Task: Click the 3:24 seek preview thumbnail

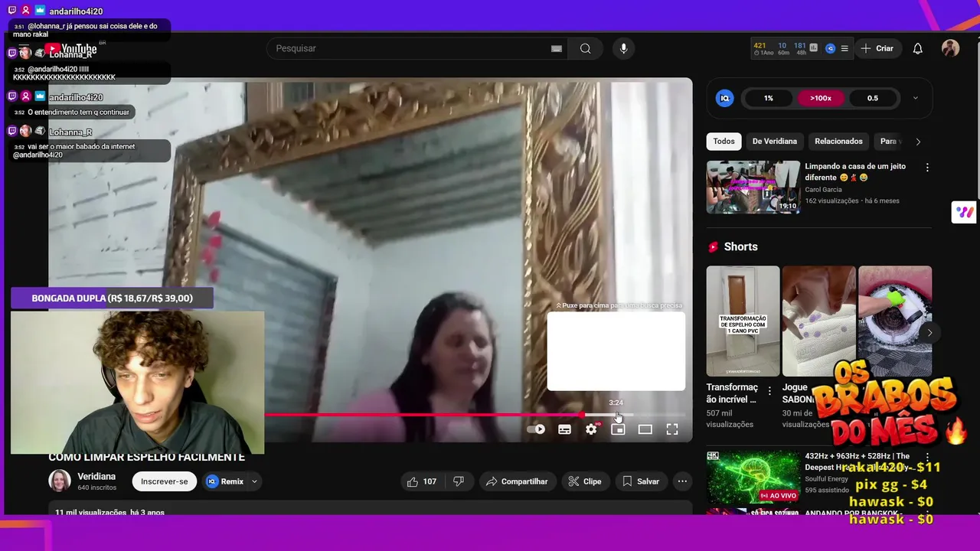Action: [616, 351]
